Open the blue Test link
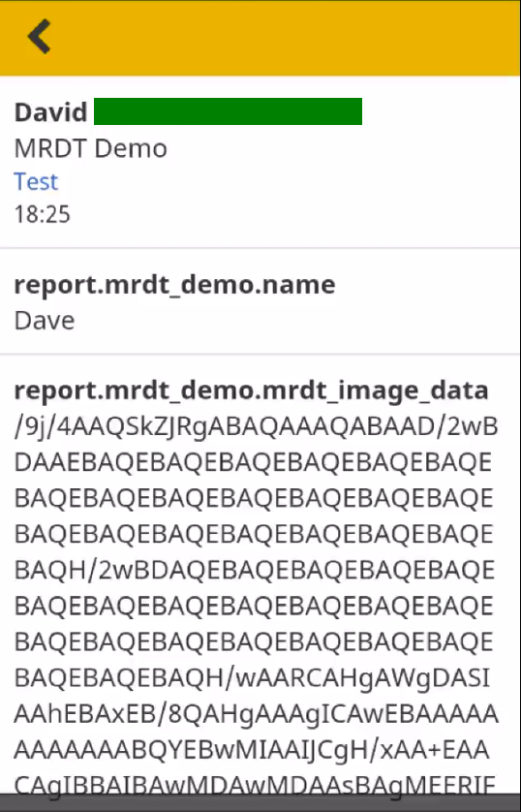Screen dimensions: 521x812 tap(36, 181)
